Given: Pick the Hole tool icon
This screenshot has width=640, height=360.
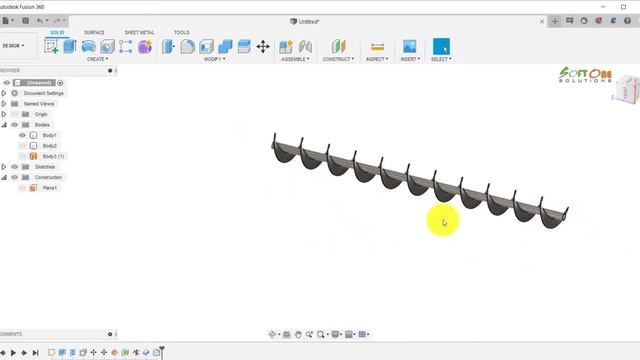Looking at the screenshot, I should coord(107,47).
